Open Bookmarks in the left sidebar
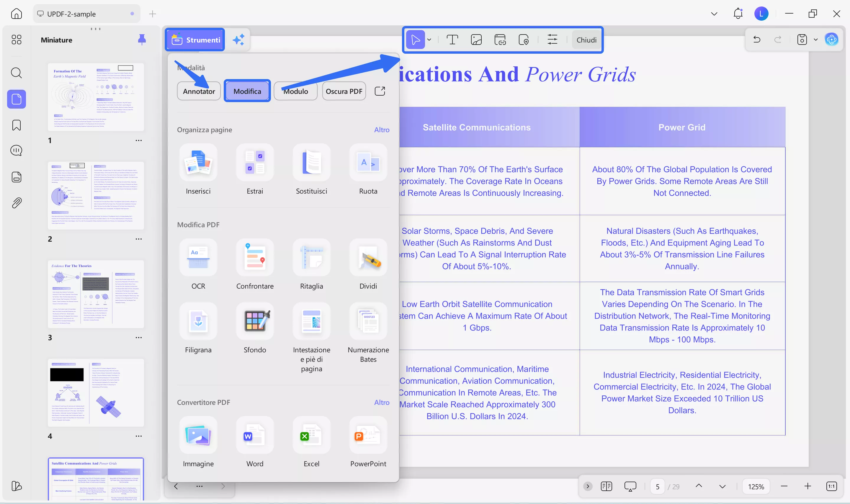Viewport: 850px width, 504px height. pyautogui.click(x=16, y=125)
